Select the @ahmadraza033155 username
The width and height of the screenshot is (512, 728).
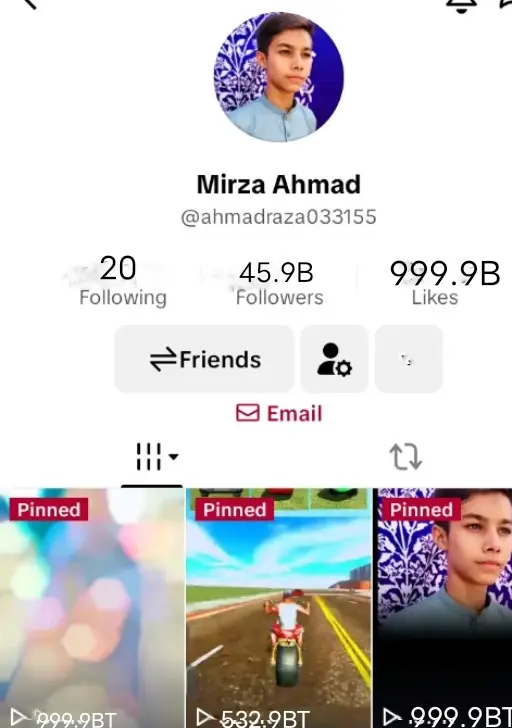(x=279, y=217)
